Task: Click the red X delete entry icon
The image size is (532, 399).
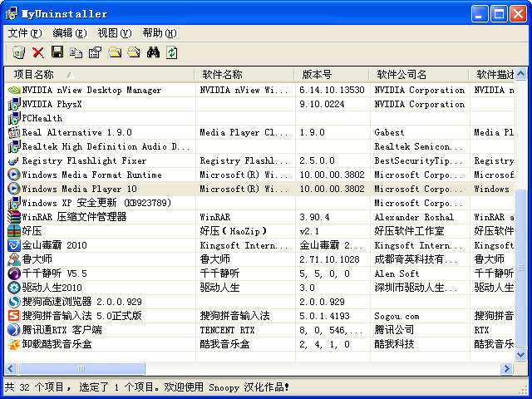Action: (38, 52)
